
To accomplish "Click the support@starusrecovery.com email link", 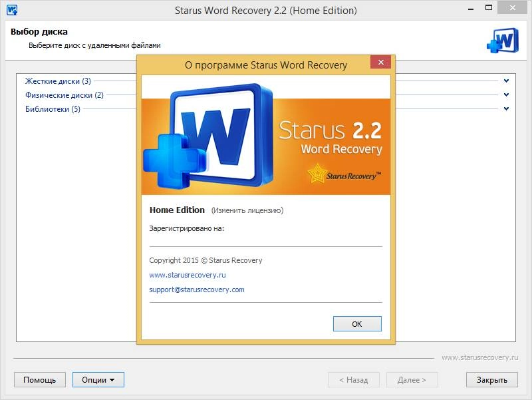I will click(197, 290).
